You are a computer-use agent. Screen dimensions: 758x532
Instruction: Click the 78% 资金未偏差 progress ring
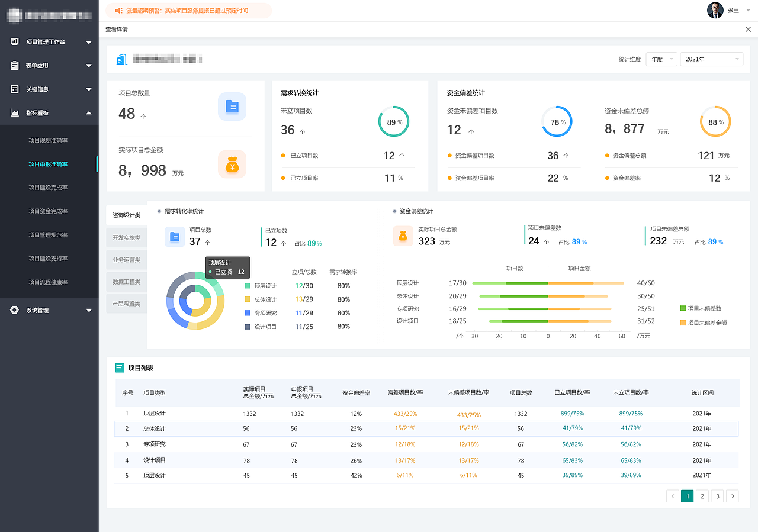pos(557,121)
